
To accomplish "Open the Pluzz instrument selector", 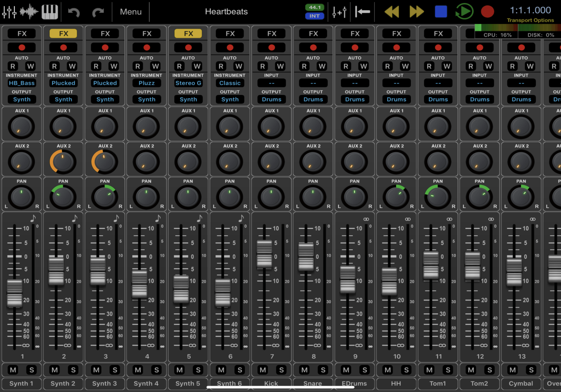I will pyautogui.click(x=147, y=83).
